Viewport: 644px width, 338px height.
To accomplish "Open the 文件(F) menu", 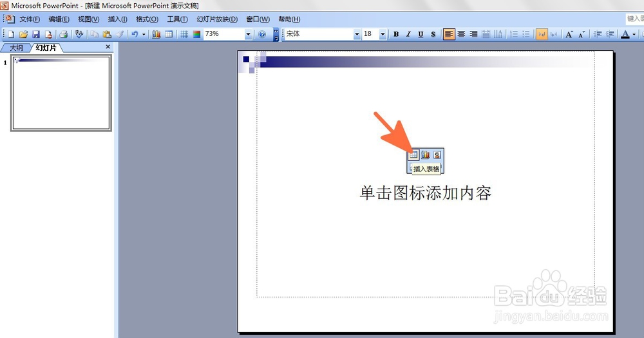I will click(x=30, y=19).
